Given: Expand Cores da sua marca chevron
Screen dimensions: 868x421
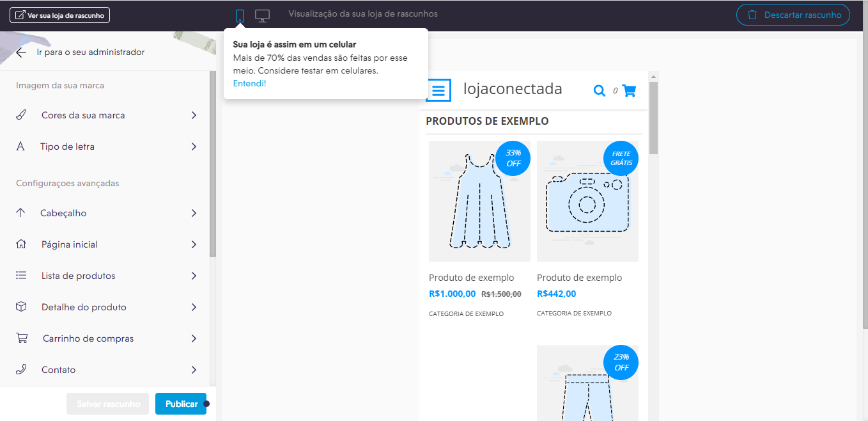Looking at the screenshot, I should (194, 115).
